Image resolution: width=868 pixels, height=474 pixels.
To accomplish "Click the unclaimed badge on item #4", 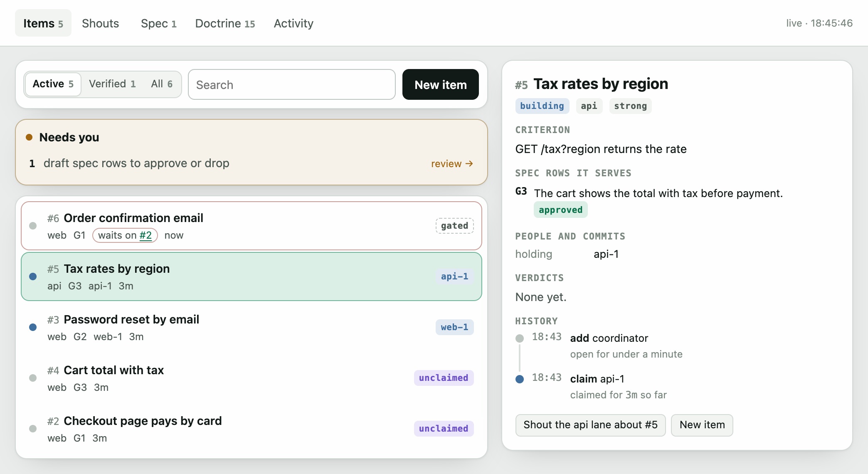I will coord(444,378).
